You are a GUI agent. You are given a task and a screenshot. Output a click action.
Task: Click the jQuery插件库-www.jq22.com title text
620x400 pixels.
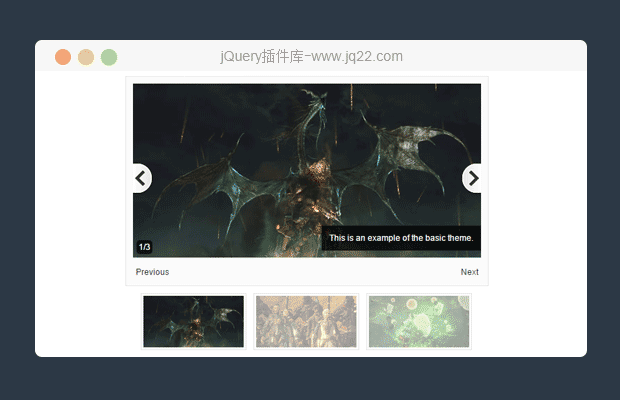pyautogui.click(x=312, y=56)
